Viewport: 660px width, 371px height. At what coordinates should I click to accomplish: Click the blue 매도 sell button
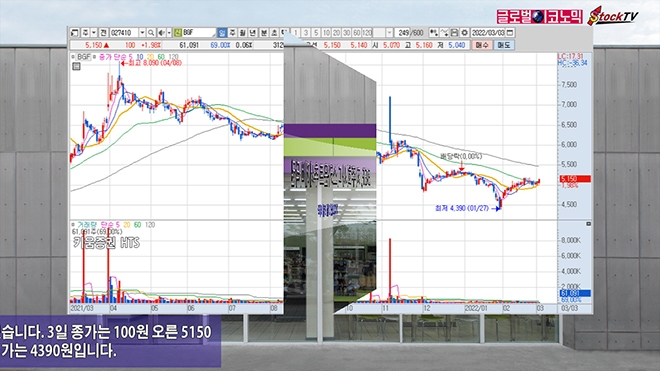coord(504,45)
